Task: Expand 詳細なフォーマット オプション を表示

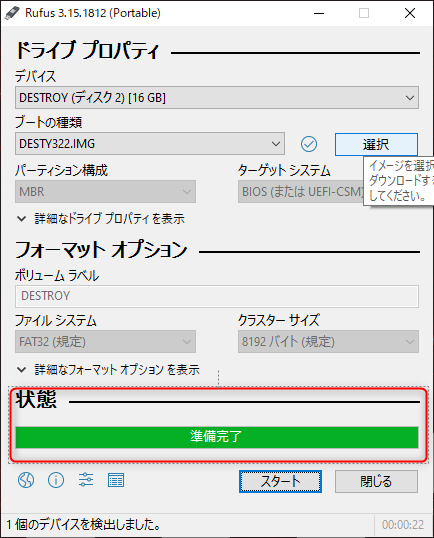Action: coord(108,370)
